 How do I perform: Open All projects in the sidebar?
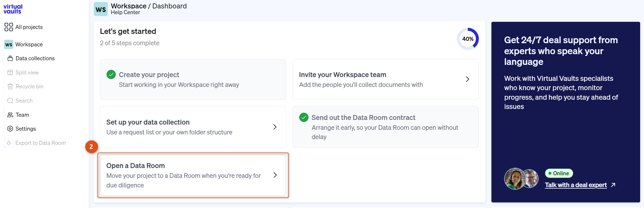29,27
